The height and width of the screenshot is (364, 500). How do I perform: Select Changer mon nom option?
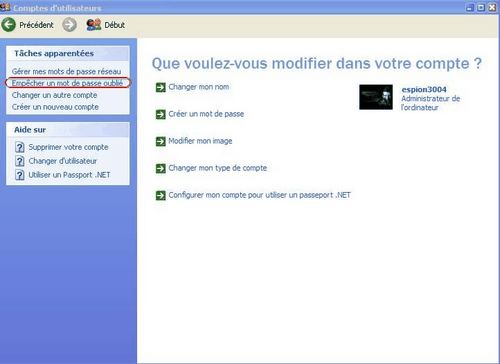pyautogui.click(x=199, y=87)
